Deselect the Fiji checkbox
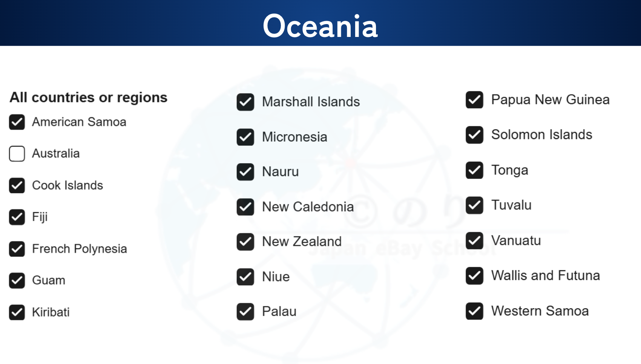The height and width of the screenshot is (364, 641). [17, 217]
